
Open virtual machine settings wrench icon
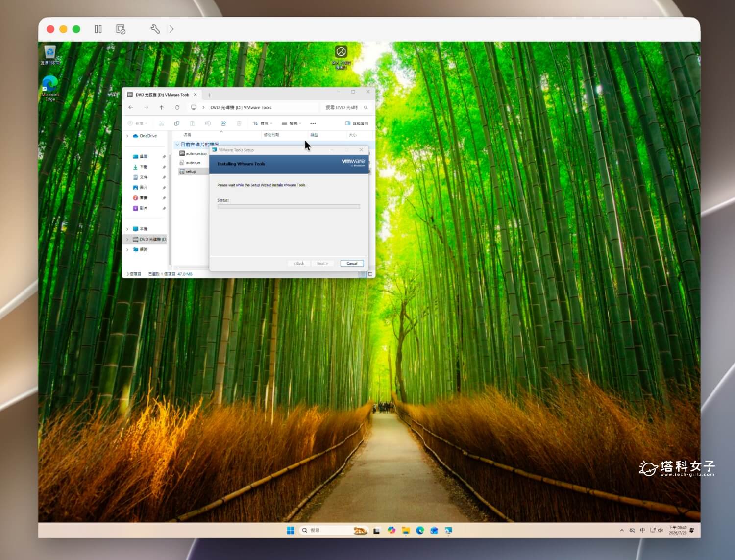(x=155, y=29)
